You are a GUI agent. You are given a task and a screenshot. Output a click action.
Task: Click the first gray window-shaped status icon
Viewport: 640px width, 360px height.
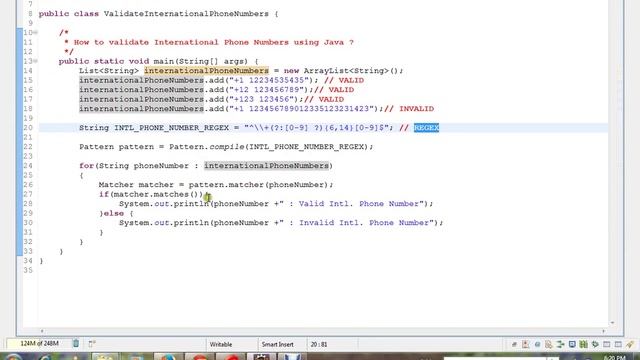pos(607,344)
